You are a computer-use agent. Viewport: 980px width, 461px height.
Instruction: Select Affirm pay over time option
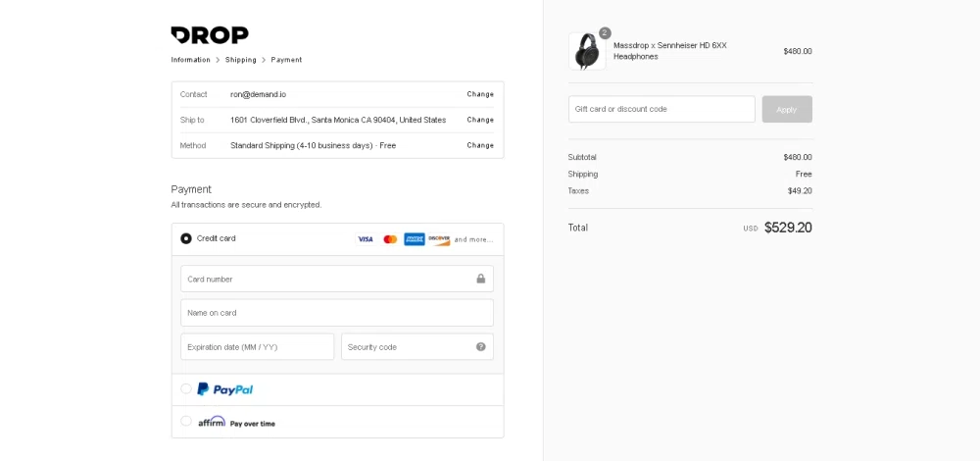(x=186, y=422)
